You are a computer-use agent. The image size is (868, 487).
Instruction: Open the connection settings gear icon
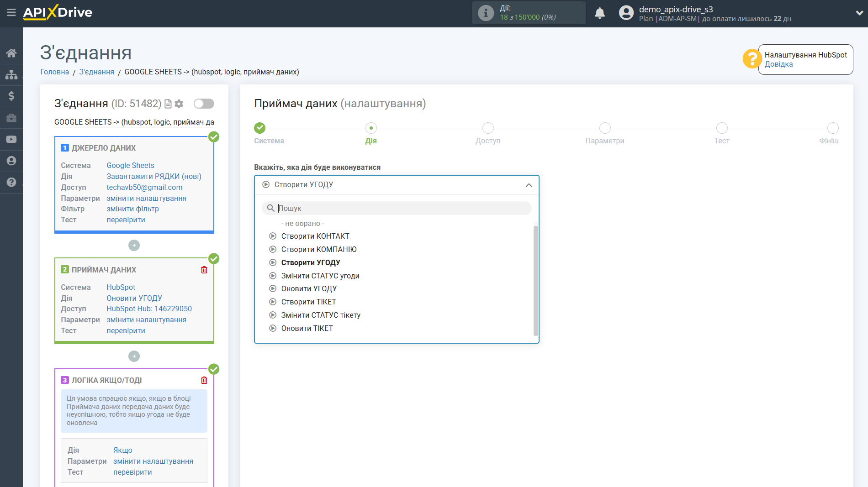click(x=179, y=104)
